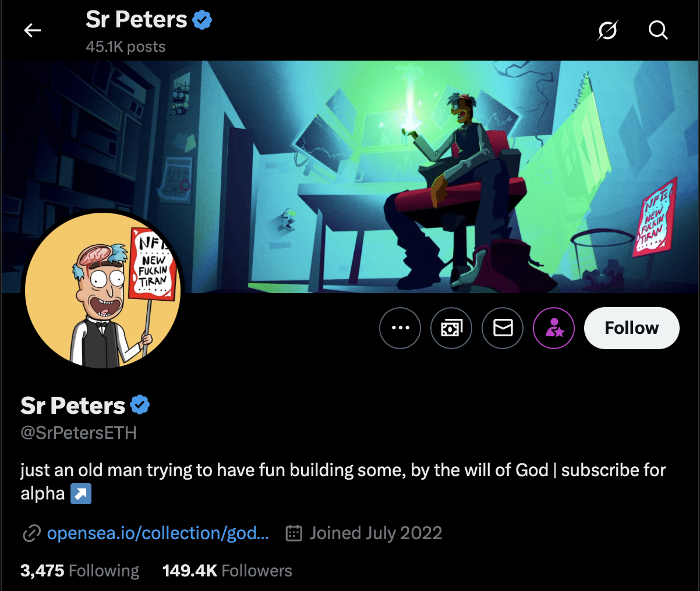Click the calendar icon beside Joined July 2022
The image size is (700, 591).
(x=296, y=533)
